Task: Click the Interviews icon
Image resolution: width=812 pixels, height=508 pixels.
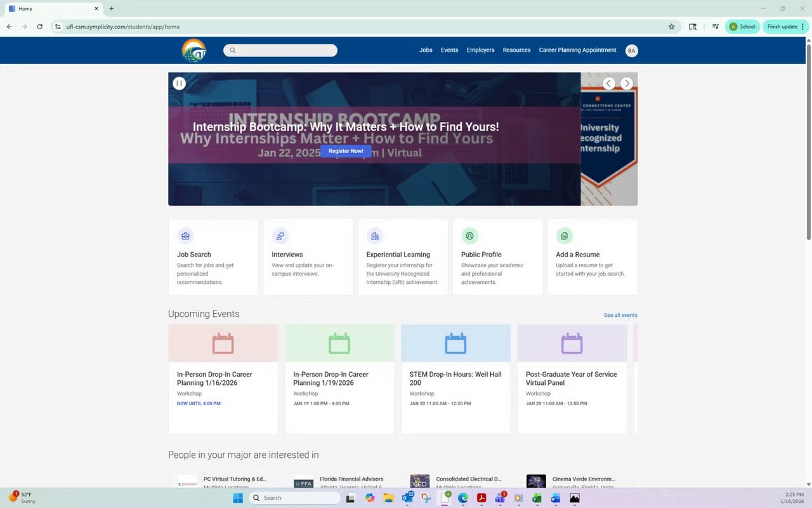Action: tap(280, 236)
